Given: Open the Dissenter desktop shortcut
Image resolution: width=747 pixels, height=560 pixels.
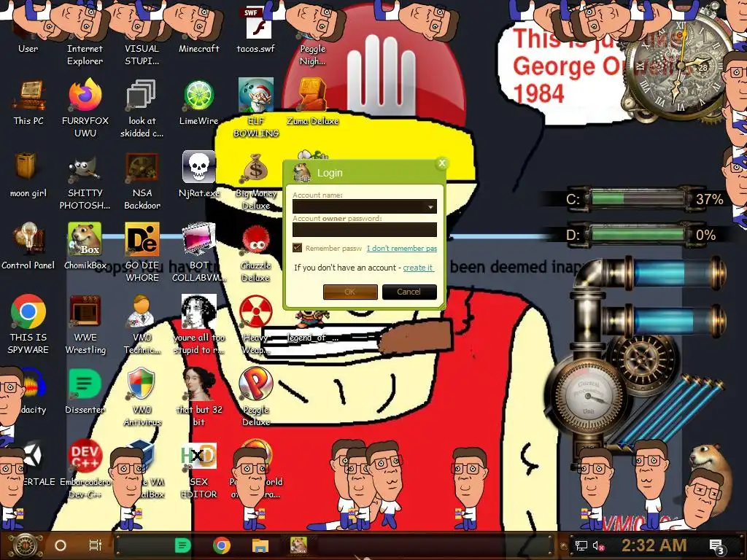Looking at the screenshot, I should point(85,391).
